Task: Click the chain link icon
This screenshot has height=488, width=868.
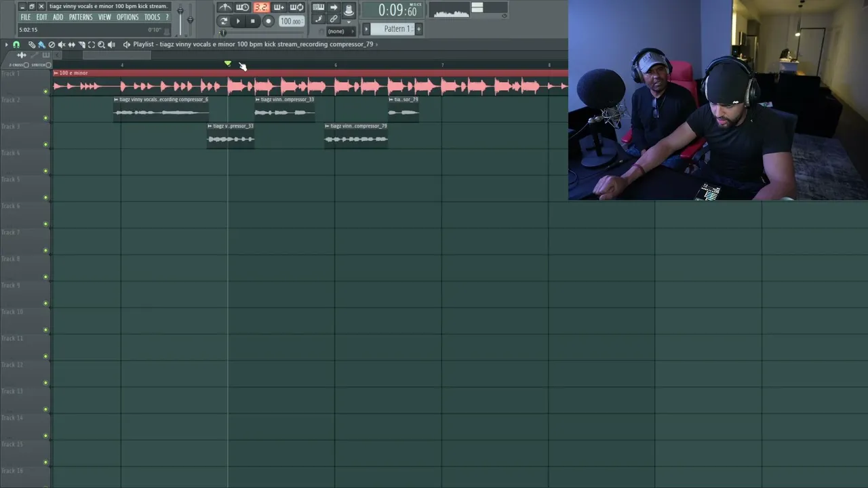Action: coord(334,19)
